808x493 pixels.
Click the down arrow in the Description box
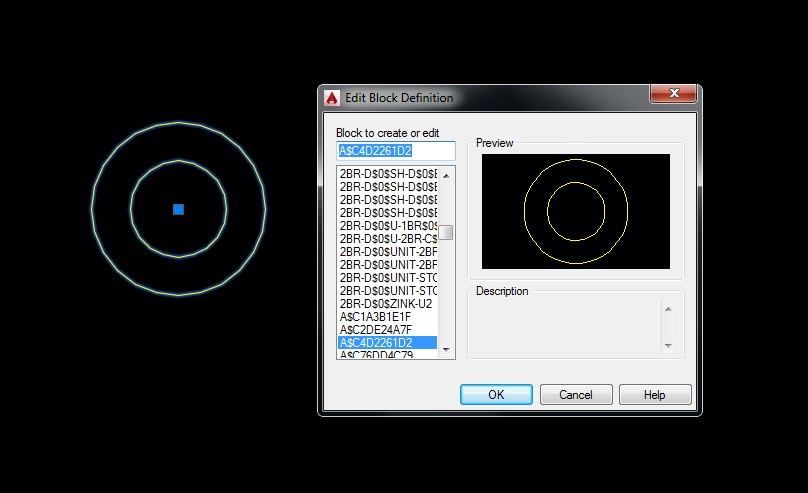(x=668, y=346)
